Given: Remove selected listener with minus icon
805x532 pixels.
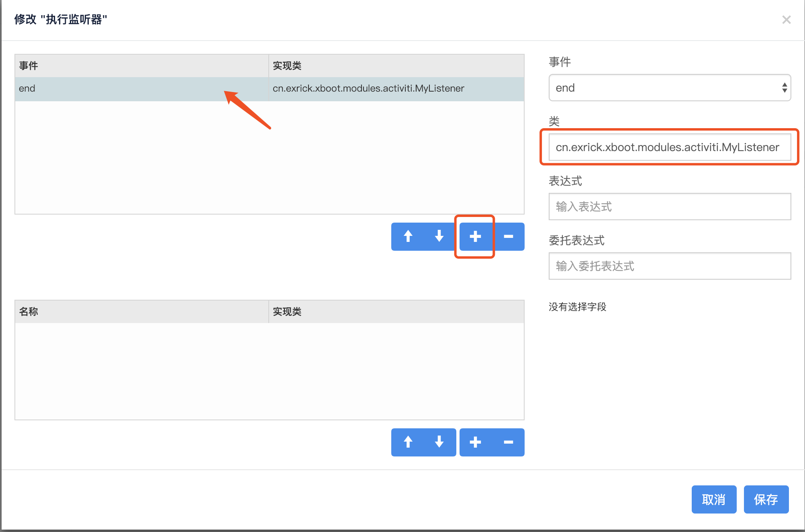Looking at the screenshot, I should click(509, 236).
